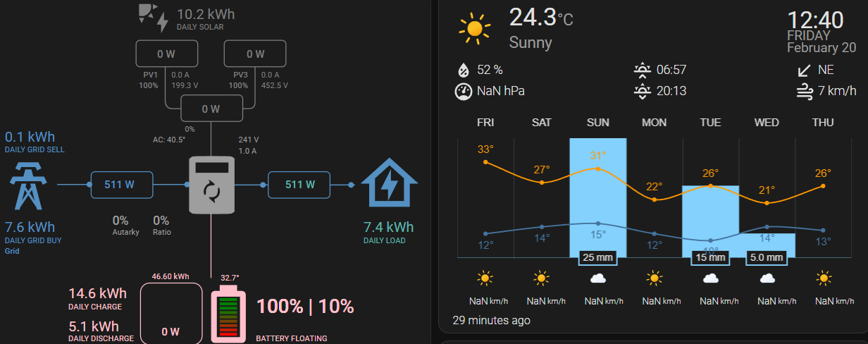Click the 12:40 clock display
This screenshot has height=344, width=868.
(821, 20)
